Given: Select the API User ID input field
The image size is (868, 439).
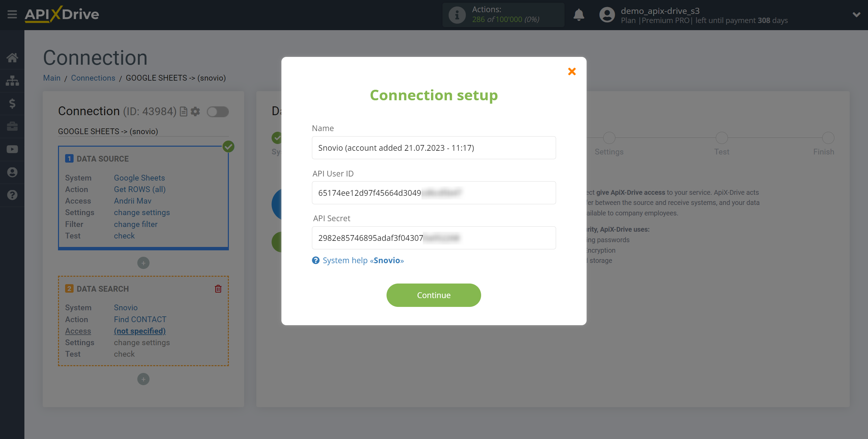Looking at the screenshot, I should (434, 193).
